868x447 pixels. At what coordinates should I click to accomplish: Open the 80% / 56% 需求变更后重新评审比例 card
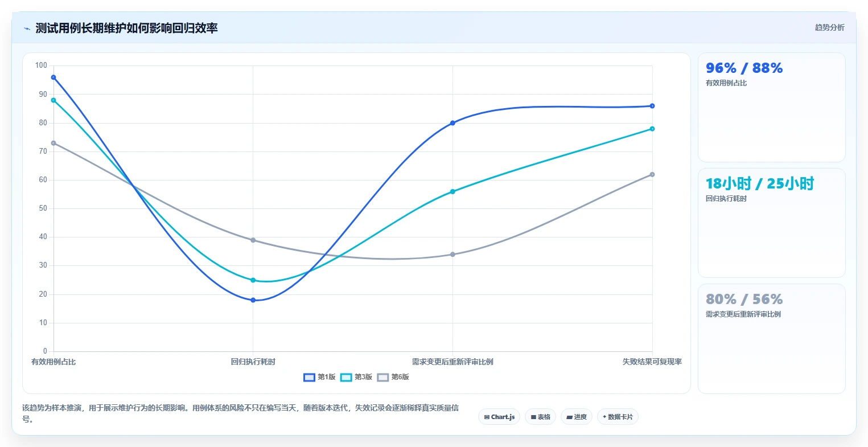(x=772, y=339)
